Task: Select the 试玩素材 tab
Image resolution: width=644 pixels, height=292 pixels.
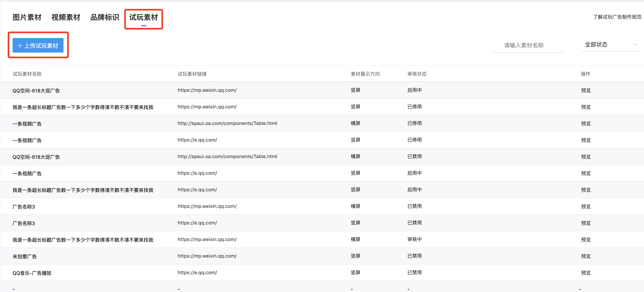Action: tap(143, 18)
